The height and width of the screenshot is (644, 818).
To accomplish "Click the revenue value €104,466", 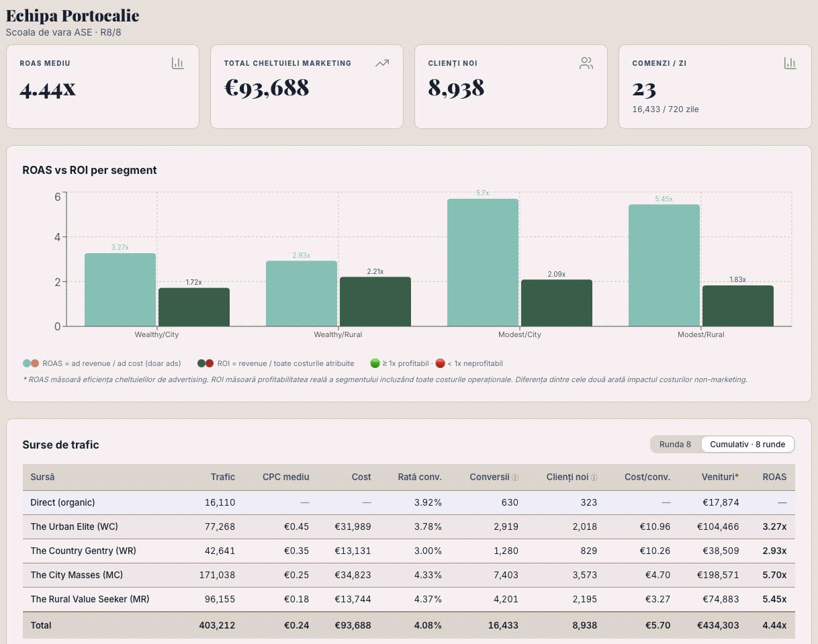I will click(718, 526).
